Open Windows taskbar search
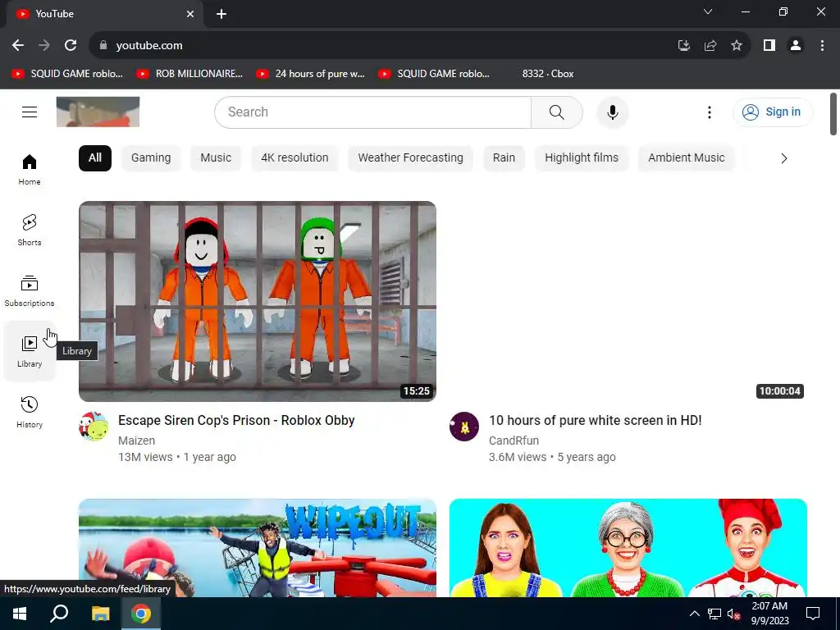The width and height of the screenshot is (840, 630). tap(59, 614)
